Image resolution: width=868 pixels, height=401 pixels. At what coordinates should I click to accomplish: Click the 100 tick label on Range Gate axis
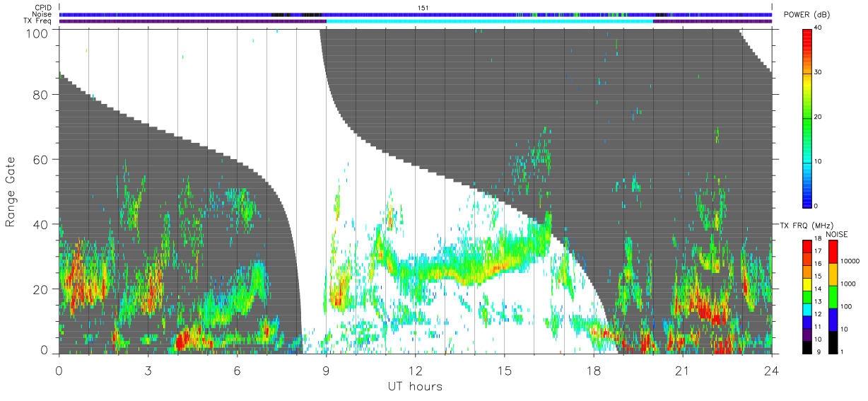pyautogui.click(x=37, y=33)
